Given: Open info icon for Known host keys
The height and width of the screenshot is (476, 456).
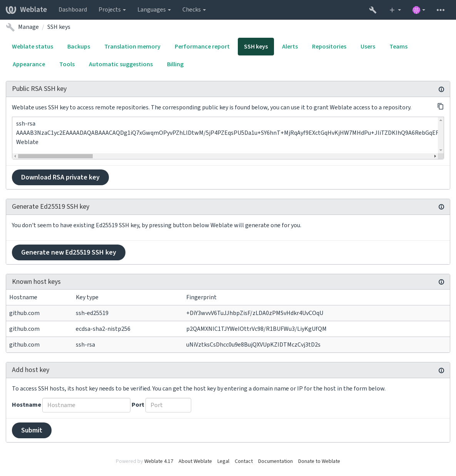Looking at the screenshot, I should point(441,282).
